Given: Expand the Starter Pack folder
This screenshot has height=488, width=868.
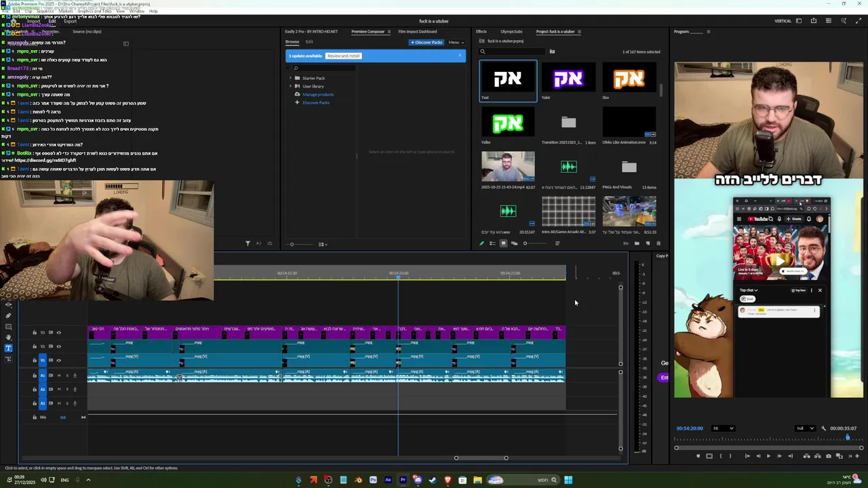Looking at the screenshot, I should coord(290,78).
